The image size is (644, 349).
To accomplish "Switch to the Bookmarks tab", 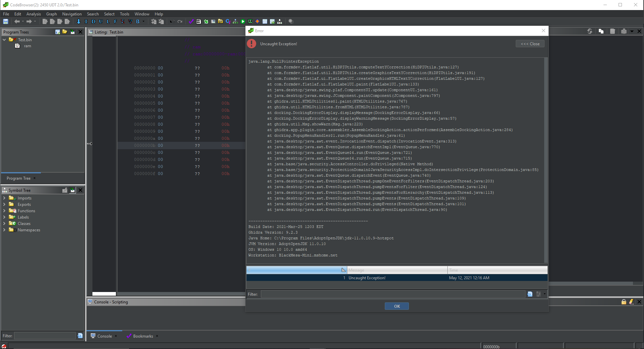I will pyautogui.click(x=143, y=336).
